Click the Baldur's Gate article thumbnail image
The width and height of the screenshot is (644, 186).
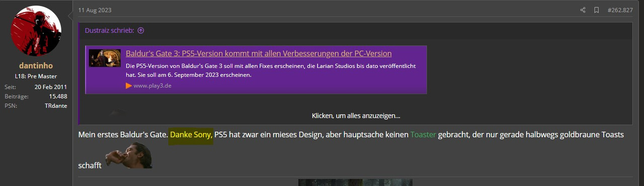click(x=105, y=57)
